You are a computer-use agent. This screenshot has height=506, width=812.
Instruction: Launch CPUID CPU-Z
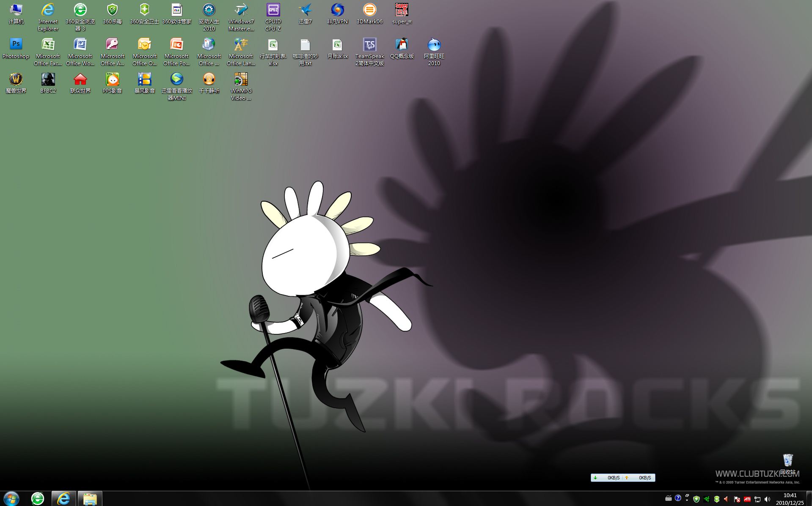click(273, 17)
